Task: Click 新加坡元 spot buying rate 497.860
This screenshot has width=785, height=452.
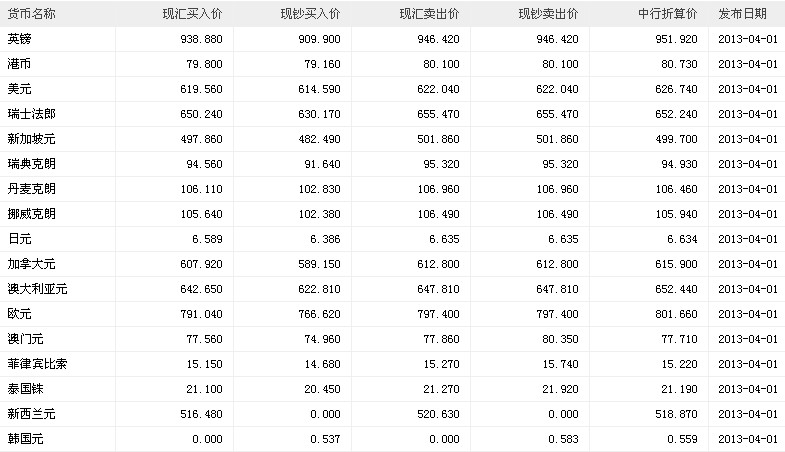Action: (x=199, y=139)
